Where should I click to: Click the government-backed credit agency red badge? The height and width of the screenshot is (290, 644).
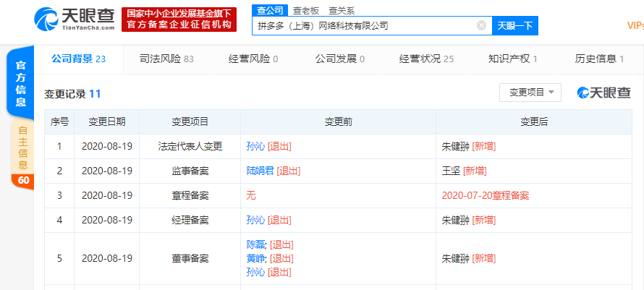click(179, 20)
